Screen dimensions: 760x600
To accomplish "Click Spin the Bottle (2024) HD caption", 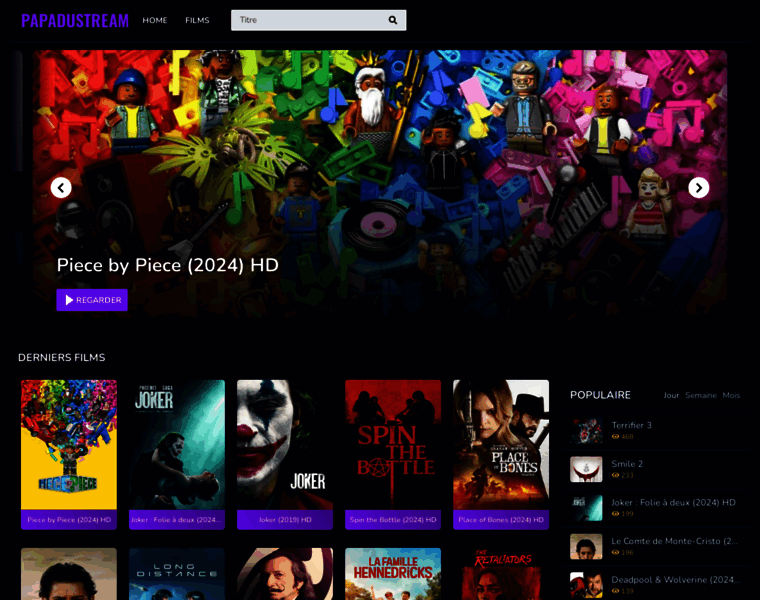I will click(393, 520).
